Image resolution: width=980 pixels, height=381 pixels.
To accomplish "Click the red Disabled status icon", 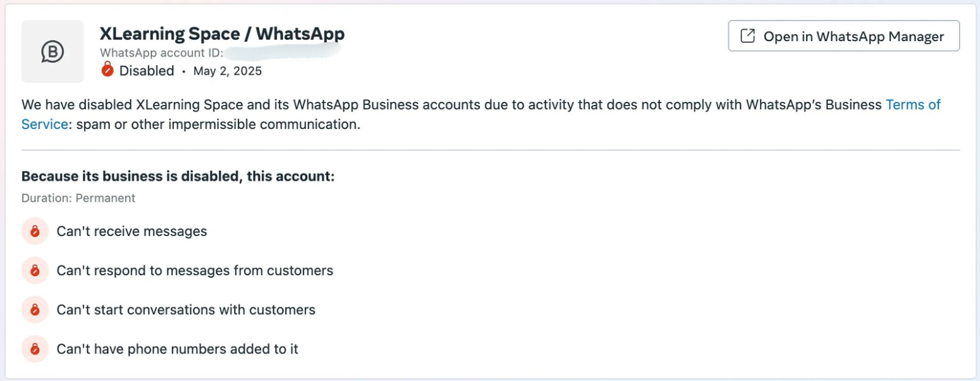I will [107, 70].
